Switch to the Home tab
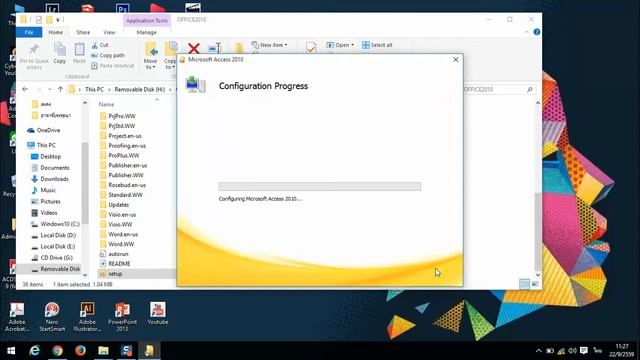Viewport: 640px width, 360px height. coord(56,32)
